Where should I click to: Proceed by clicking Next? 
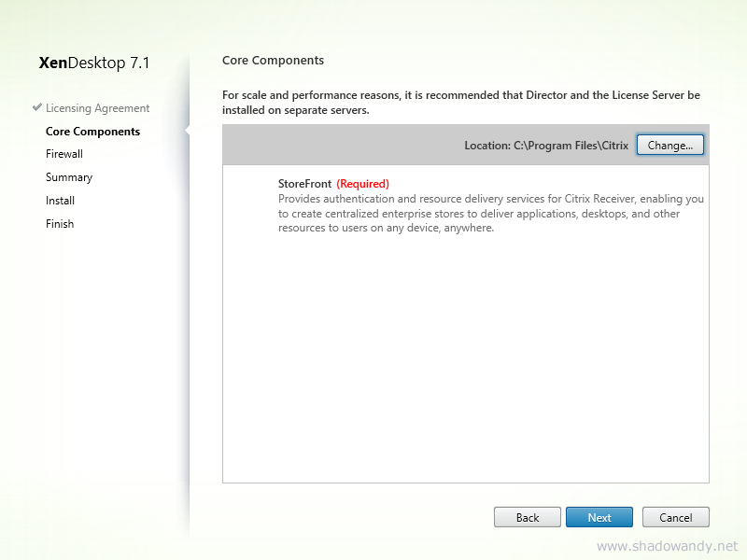[599, 517]
